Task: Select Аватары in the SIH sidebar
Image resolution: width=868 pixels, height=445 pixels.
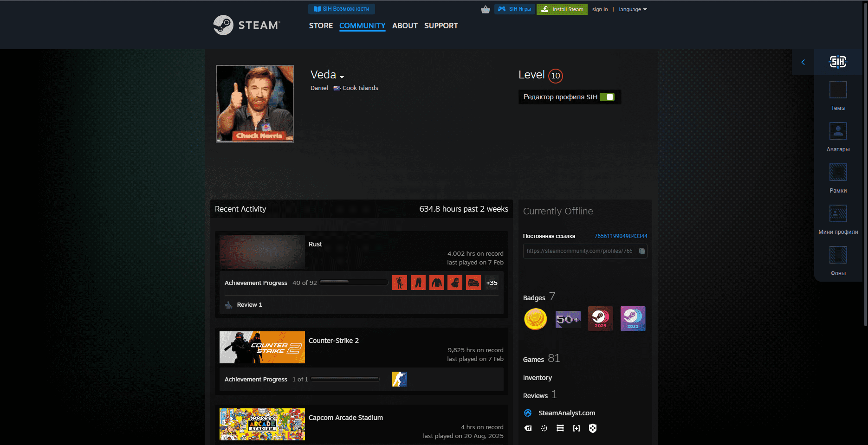Action: coord(838,136)
